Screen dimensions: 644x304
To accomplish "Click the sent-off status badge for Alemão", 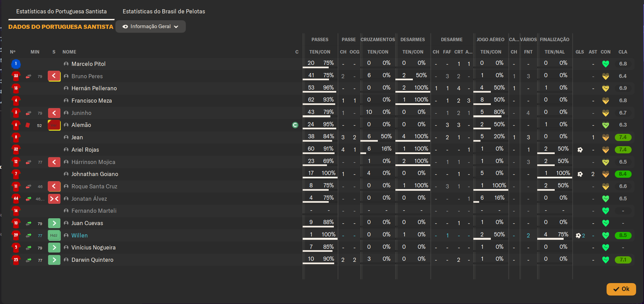I will tap(54, 125).
